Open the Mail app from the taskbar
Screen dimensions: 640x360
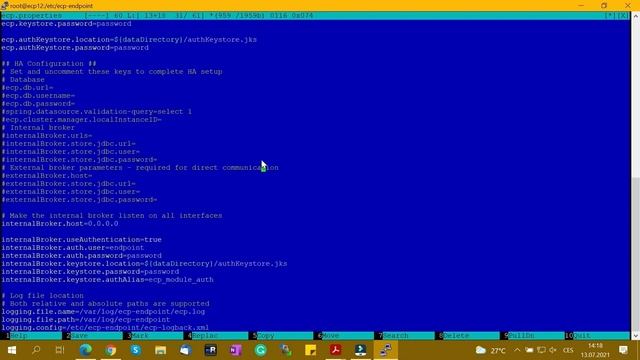[x=185, y=350]
